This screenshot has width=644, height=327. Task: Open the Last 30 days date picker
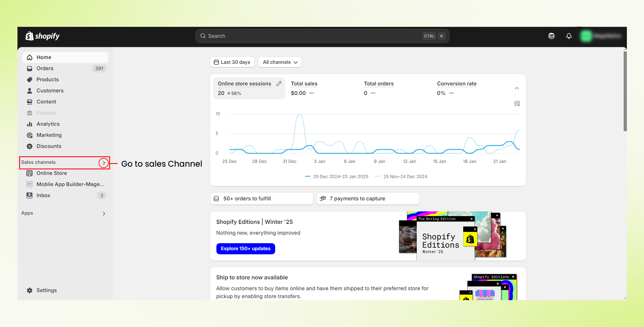232,62
